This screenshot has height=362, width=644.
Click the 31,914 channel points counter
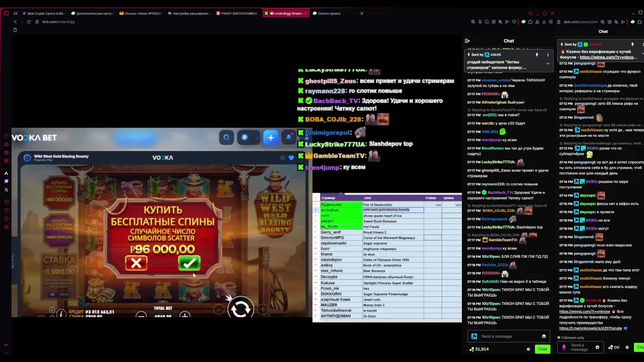(478, 349)
